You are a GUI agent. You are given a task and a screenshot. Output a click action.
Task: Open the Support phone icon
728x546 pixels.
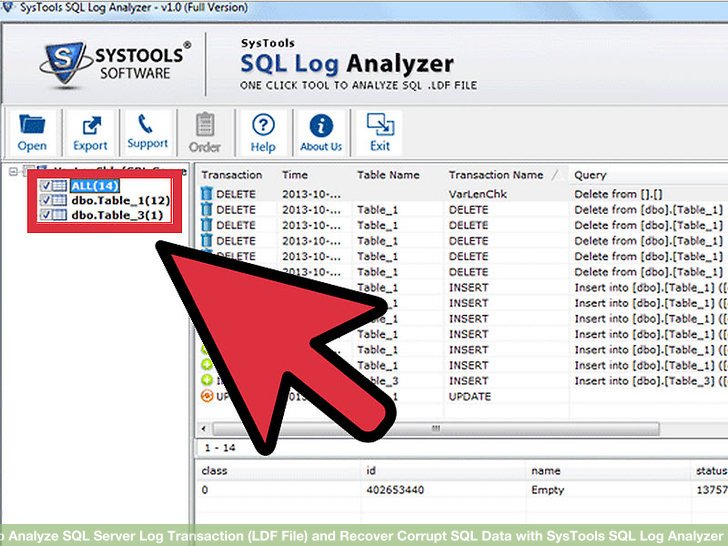(147, 124)
